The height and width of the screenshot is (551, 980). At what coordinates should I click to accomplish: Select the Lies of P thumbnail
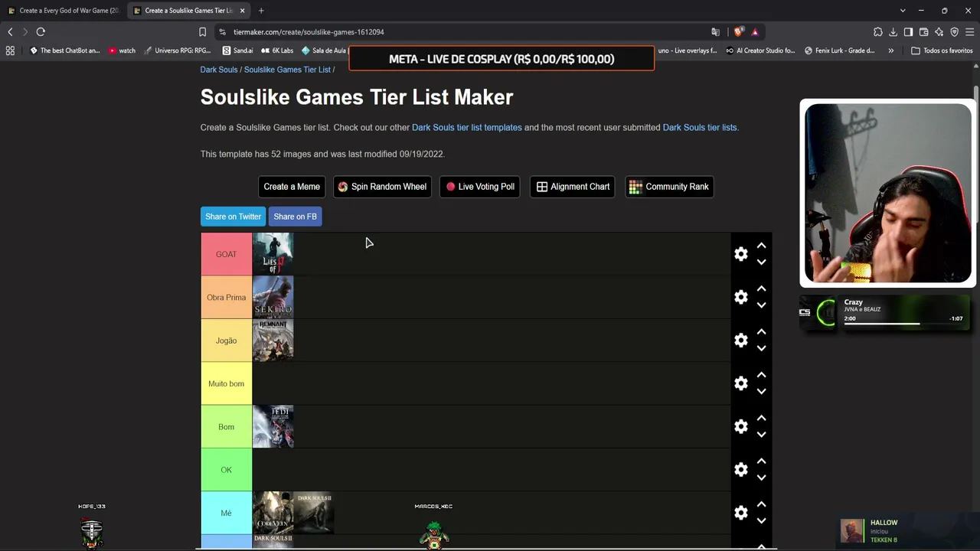pos(273,254)
